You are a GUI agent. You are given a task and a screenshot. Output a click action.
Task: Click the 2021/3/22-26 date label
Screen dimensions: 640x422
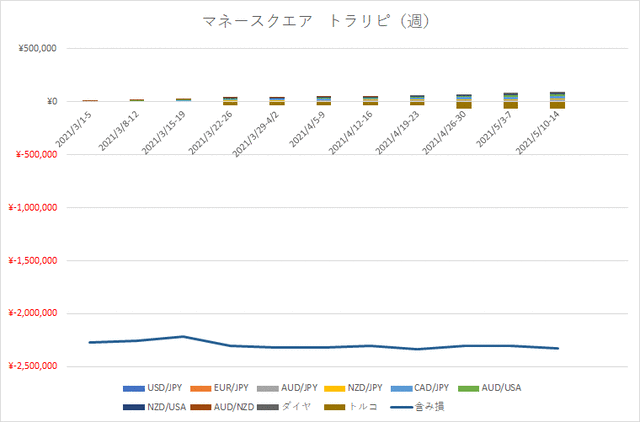211,133
